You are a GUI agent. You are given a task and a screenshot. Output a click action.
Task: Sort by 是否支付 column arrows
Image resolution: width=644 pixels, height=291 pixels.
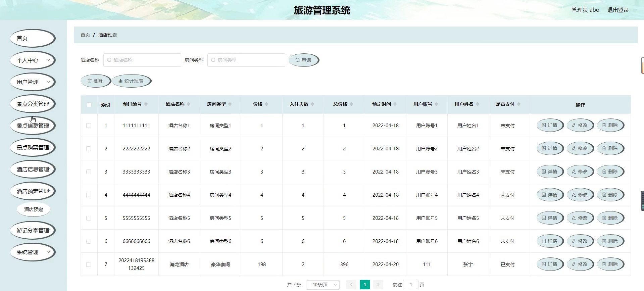(x=519, y=104)
